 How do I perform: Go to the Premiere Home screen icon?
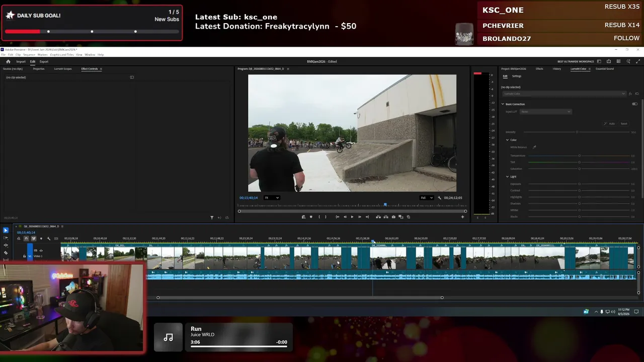(8, 61)
